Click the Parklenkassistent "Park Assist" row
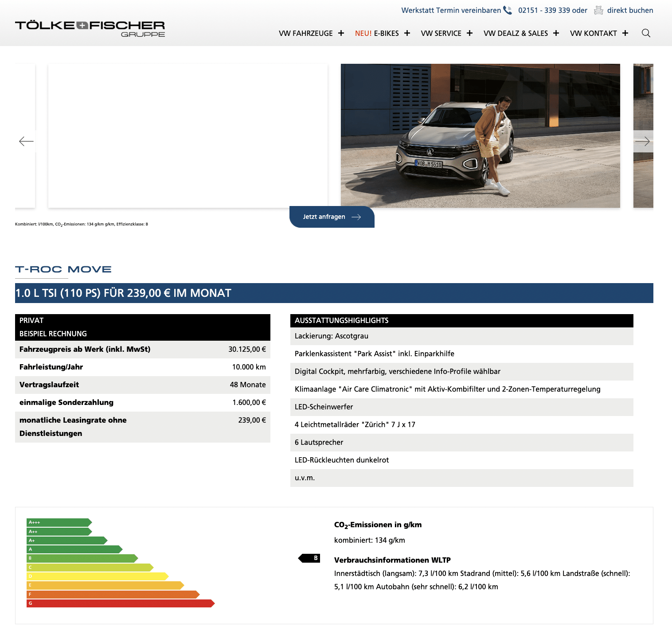Image resolution: width=672 pixels, height=630 pixels. [462, 354]
